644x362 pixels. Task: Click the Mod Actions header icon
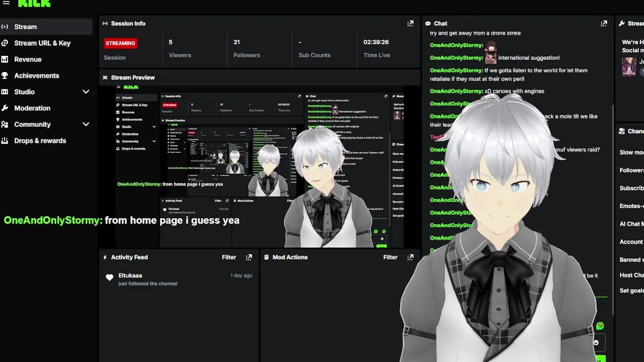coord(267,257)
